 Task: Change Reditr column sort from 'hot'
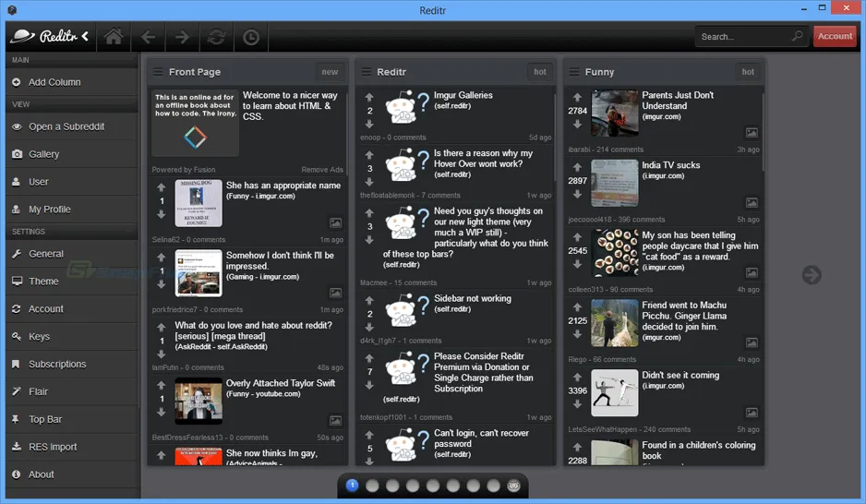click(x=539, y=72)
